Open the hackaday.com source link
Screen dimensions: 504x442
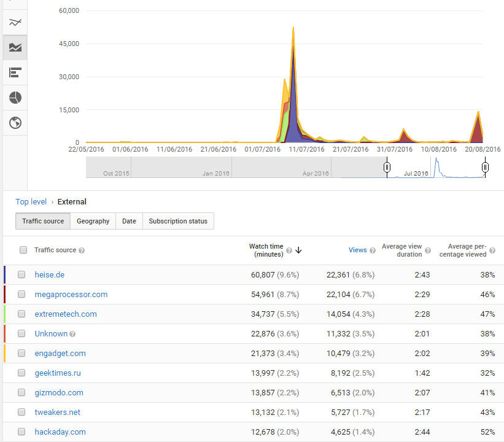60,432
